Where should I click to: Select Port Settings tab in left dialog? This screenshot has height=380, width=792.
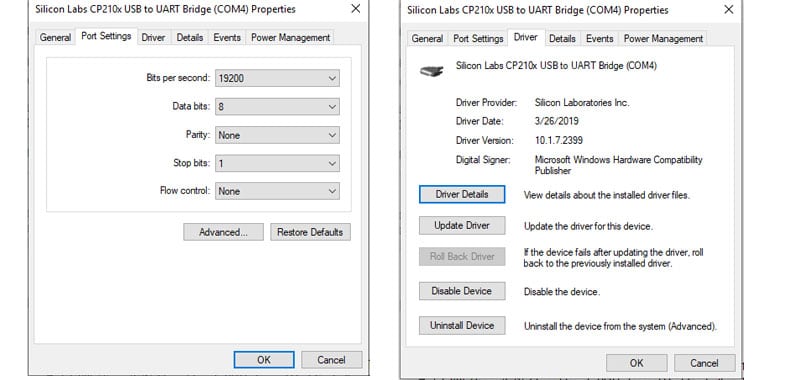point(106,36)
